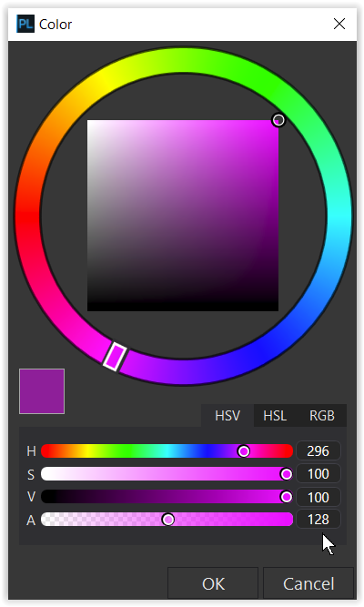Image resolution: width=364 pixels, height=607 pixels.
Task: Click the circular picker in saturation square
Action: tap(278, 120)
